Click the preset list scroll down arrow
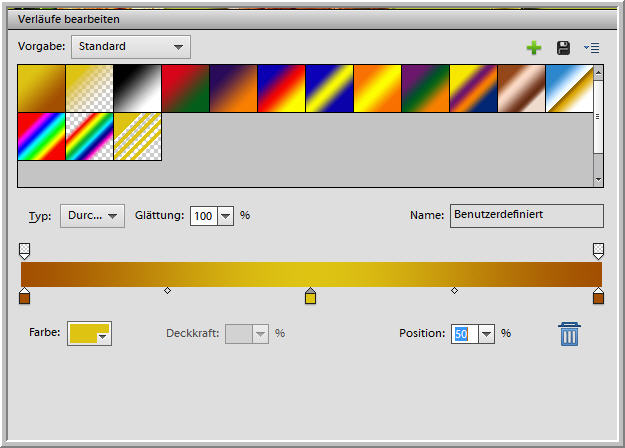The width and height of the screenshot is (625, 448). pyautogui.click(x=598, y=180)
